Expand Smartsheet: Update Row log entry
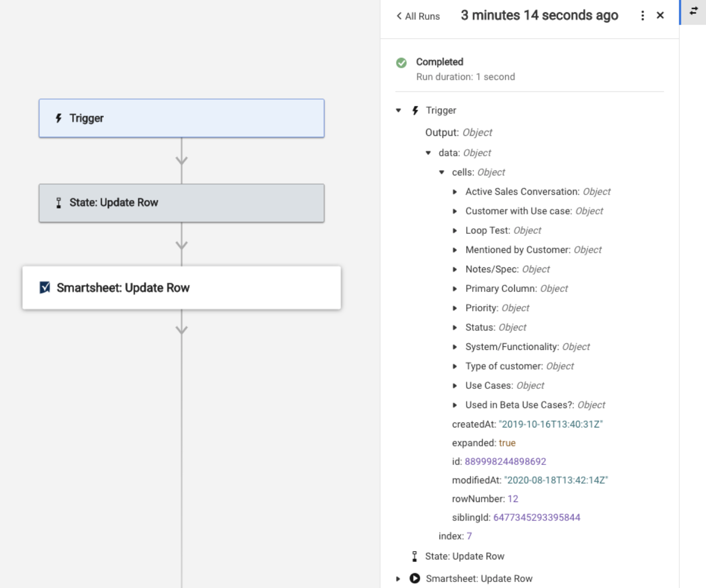Viewport: 706px width, 588px height. click(x=398, y=579)
